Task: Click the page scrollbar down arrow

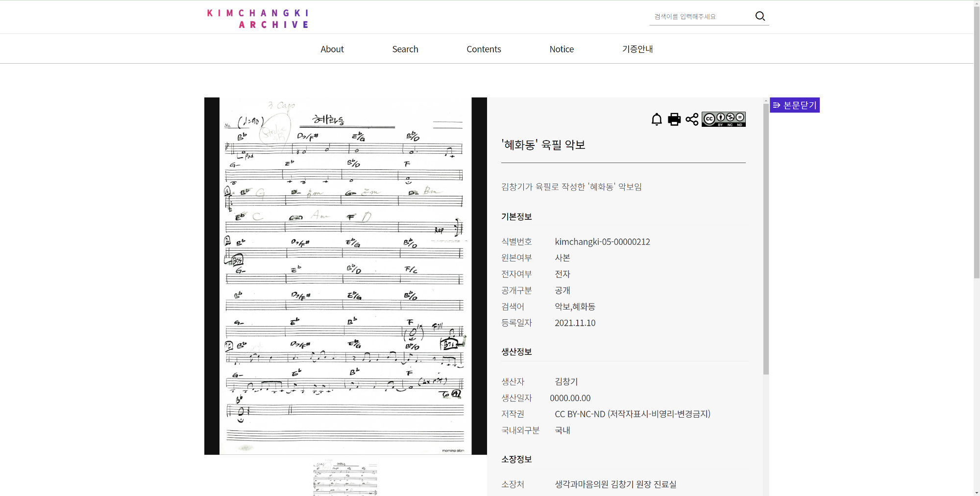Action: pos(977,492)
